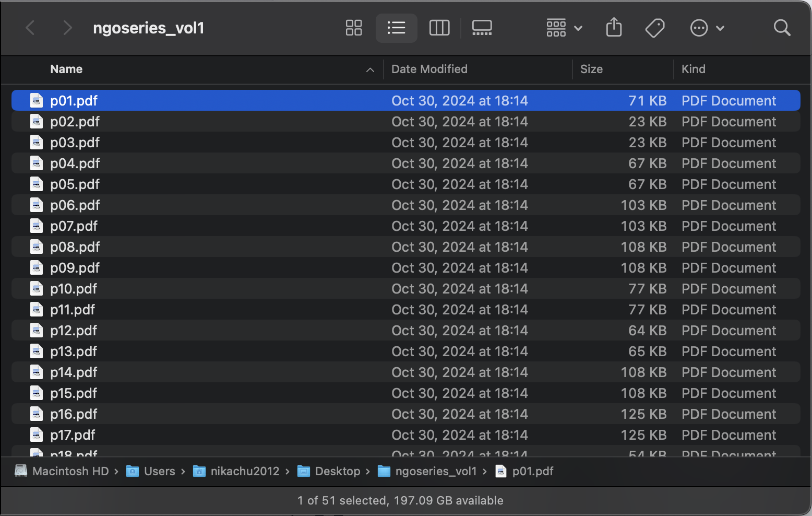Select list view mode
The image size is (812, 516).
[x=396, y=28]
